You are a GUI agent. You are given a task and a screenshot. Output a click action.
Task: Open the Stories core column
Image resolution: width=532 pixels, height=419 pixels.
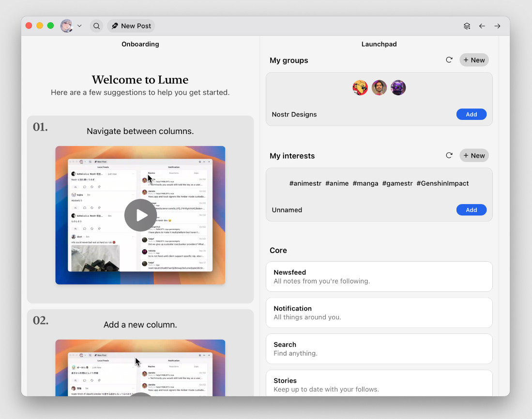pyautogui.click(x=379, y=383)
